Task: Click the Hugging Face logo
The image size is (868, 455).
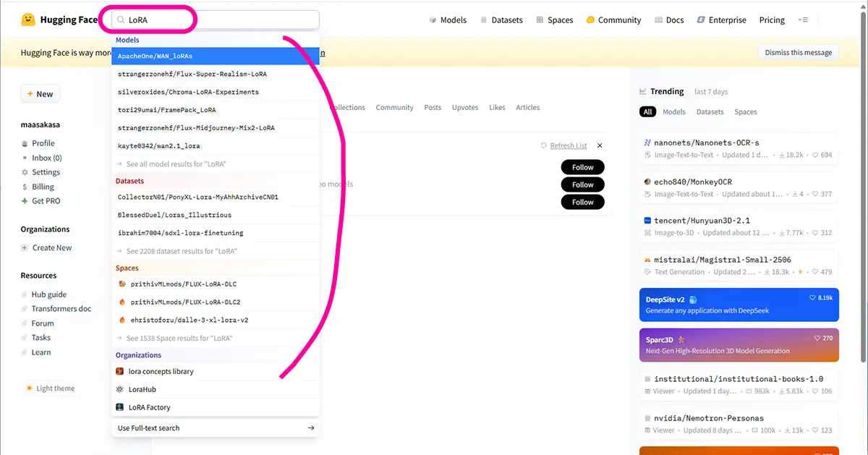Action: point(30,20)
